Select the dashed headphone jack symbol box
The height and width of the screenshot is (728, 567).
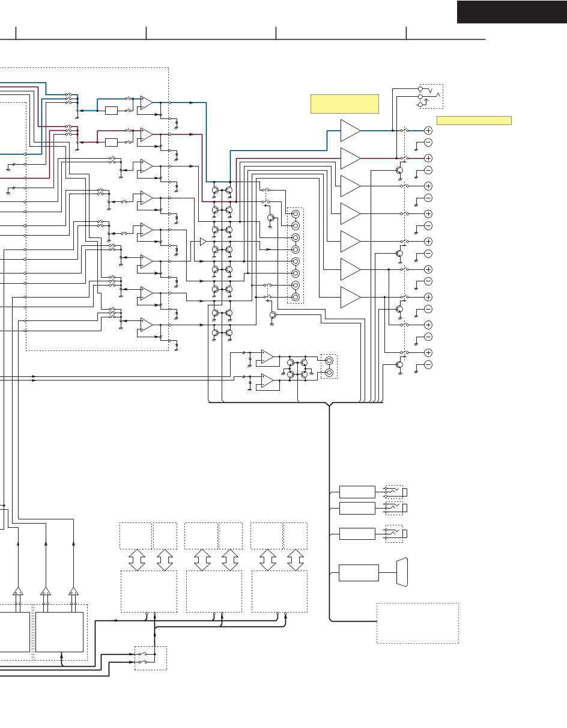431,96
